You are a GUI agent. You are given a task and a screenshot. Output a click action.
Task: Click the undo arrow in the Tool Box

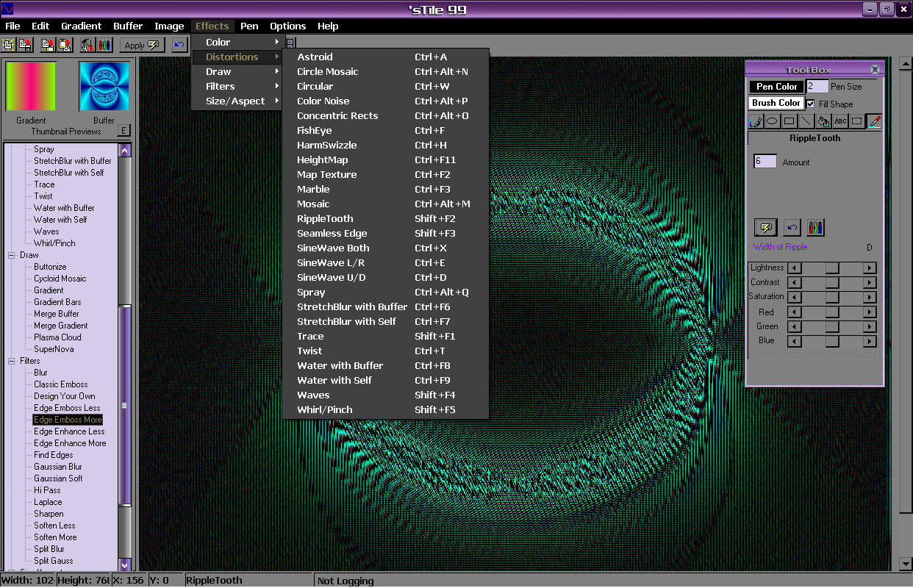tap(791, 227)
